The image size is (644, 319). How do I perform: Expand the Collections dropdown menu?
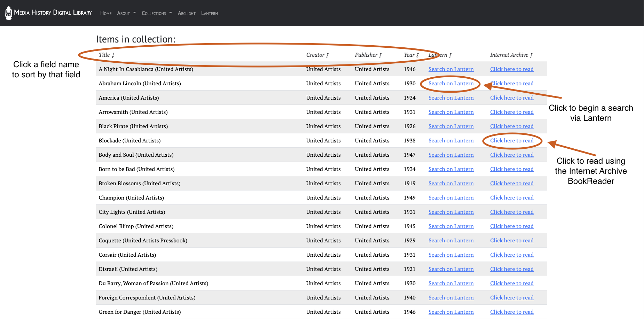157,13
